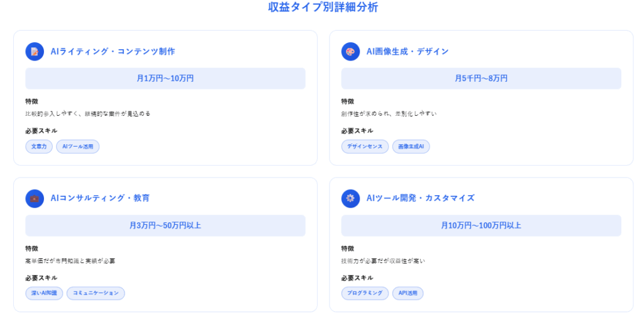The image size is (644, 318).
Task: Open the AIコンサルティング・教育 card title
Action: tap(100, 198)
